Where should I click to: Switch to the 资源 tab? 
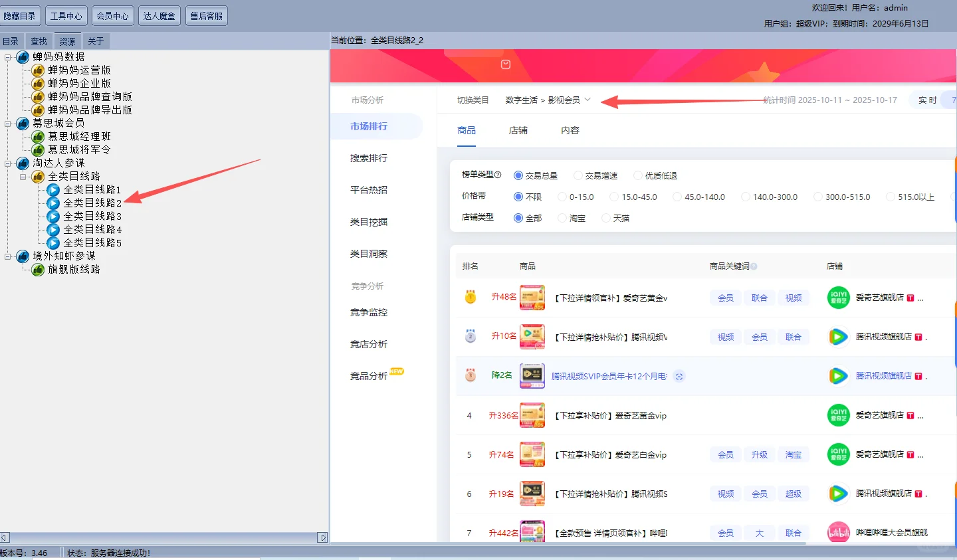pyautogui.click(x=68, y=41)
